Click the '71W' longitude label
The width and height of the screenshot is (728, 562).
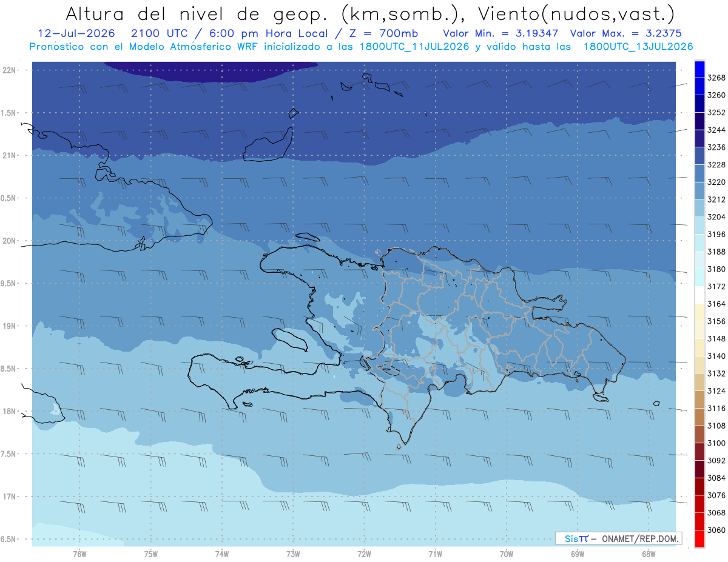435,554
